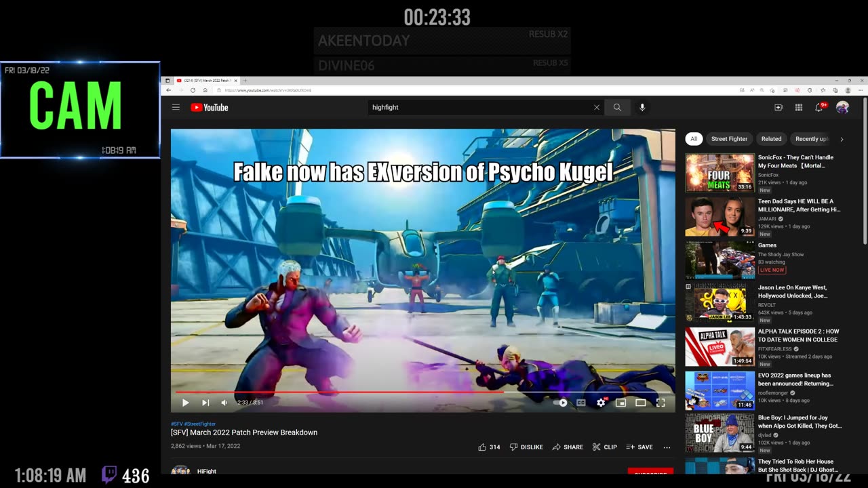Screen dimensions: 868x488
Task: Click the browser home button
Action: (205, 90)
